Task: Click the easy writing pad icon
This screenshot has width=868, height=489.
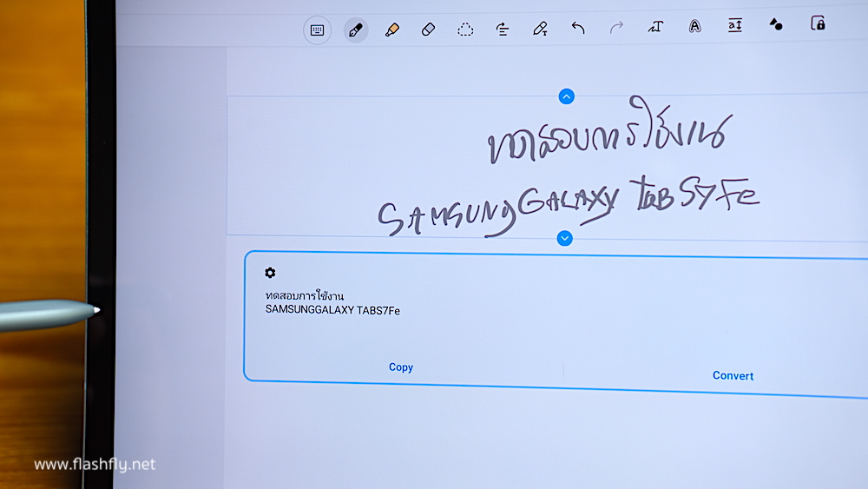Action: (735, 25)
